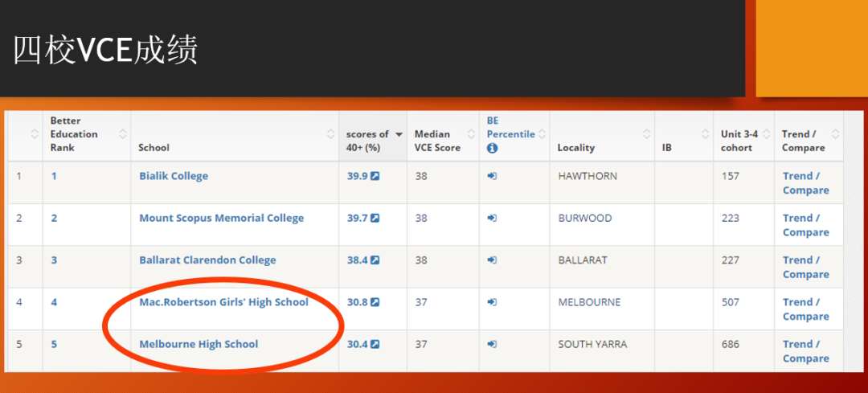
Task: Open external link icon next to 30.4
Action: coord(375,344)
